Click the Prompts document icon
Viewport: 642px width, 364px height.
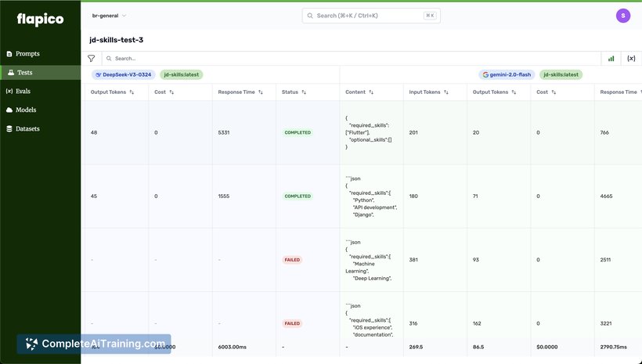point(9,54)
